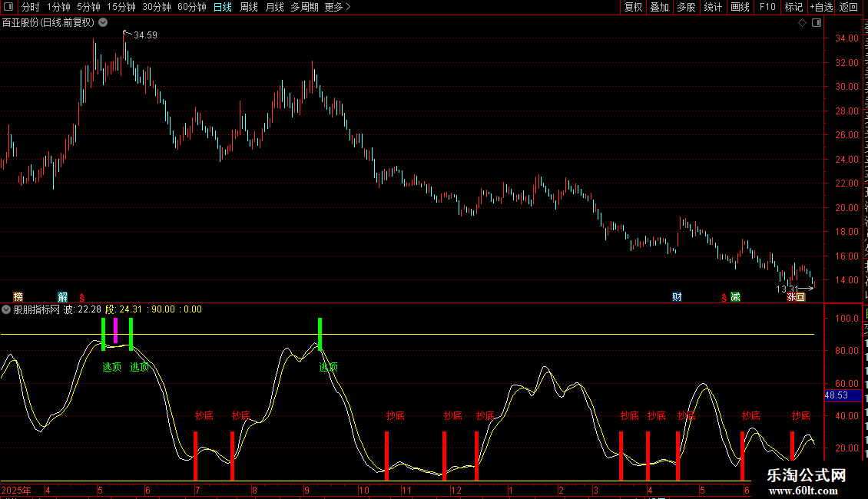
Task: Click the 段: 24.31 indicator value
Action: [124, 309]
